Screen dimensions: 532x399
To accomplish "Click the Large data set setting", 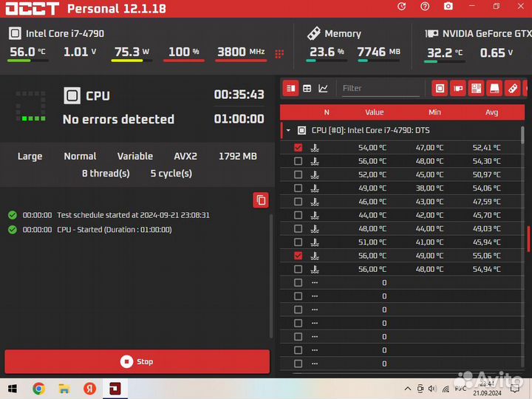I will 30,157.
